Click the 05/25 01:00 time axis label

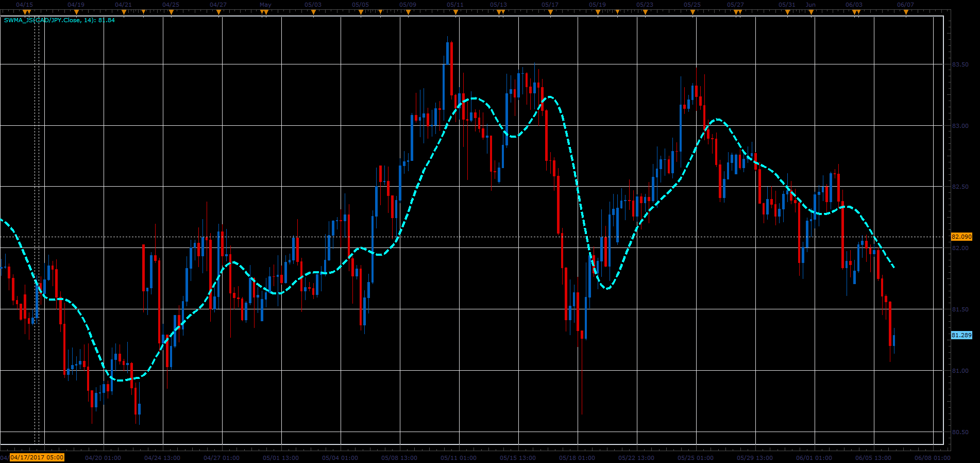click(x=696, y=458)
